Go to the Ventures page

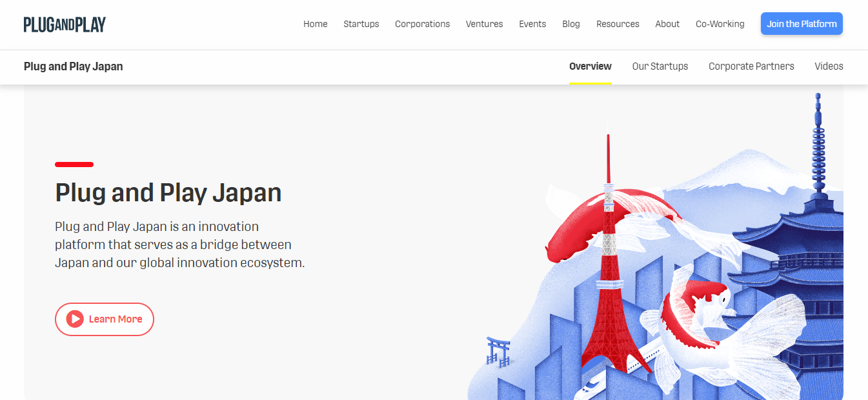[485, 24]
